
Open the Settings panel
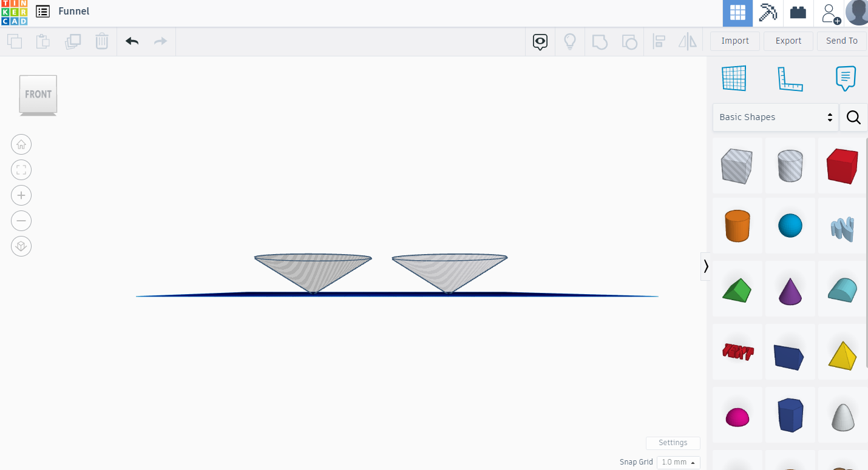tap(673, 443)
